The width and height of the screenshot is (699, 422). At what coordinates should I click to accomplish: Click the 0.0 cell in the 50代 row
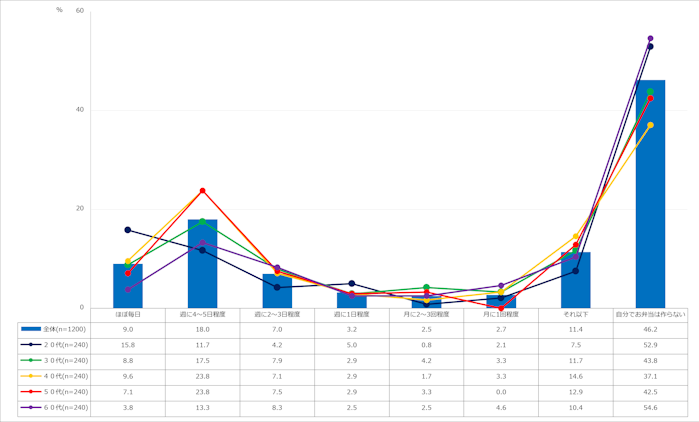tap(501, 393)
